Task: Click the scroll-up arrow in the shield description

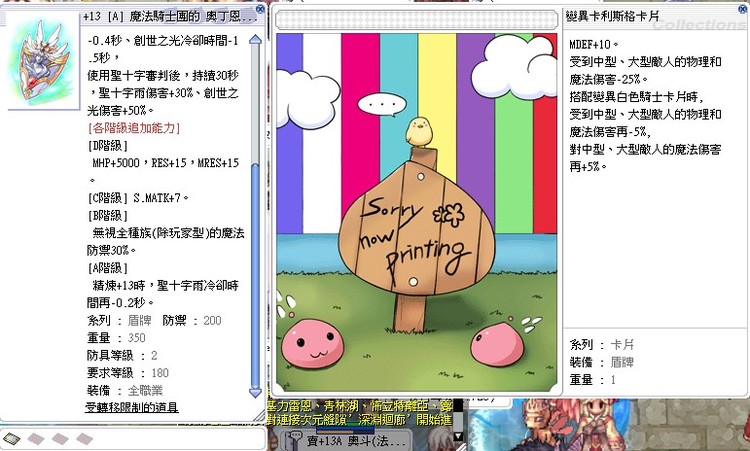Action: (x=255, y=40)
